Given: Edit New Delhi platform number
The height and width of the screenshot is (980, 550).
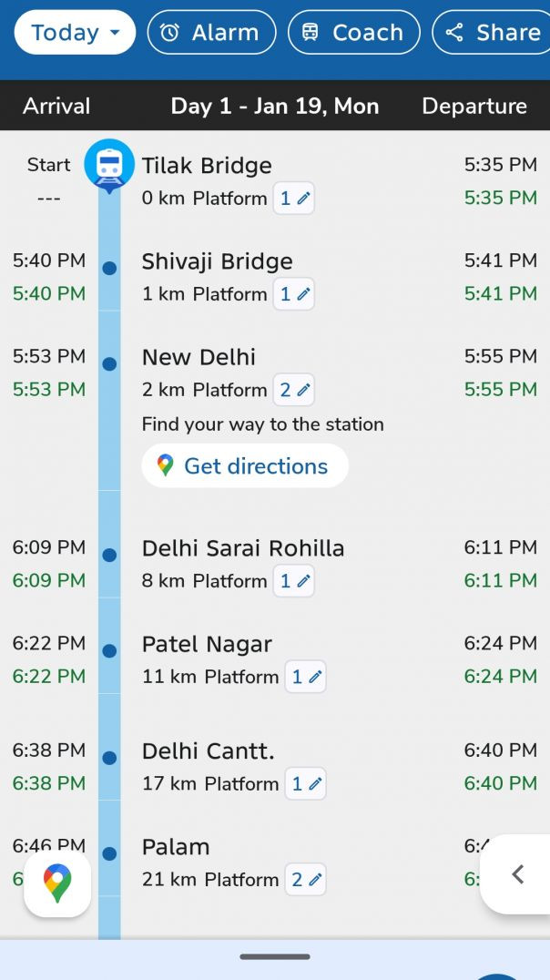Looking at the screenshot, I should [294, 390].
